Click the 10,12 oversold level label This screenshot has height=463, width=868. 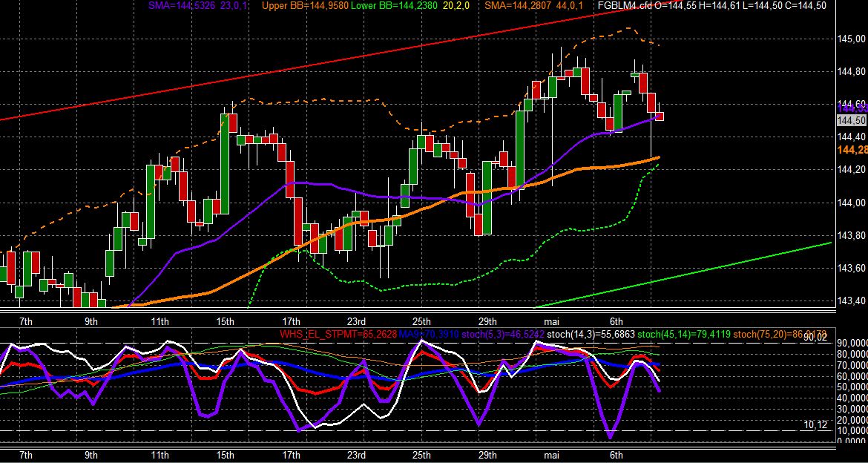[815, 424]
